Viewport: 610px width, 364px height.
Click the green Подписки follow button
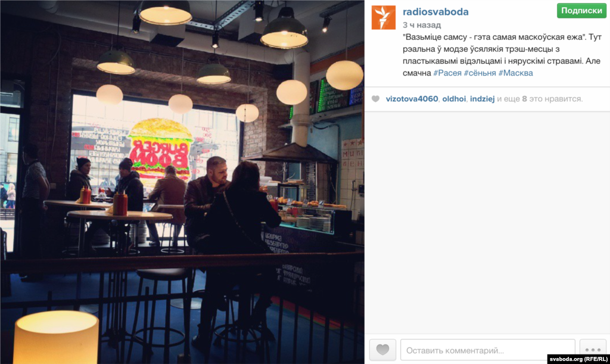pyautogui.click(x=581, y=11)
